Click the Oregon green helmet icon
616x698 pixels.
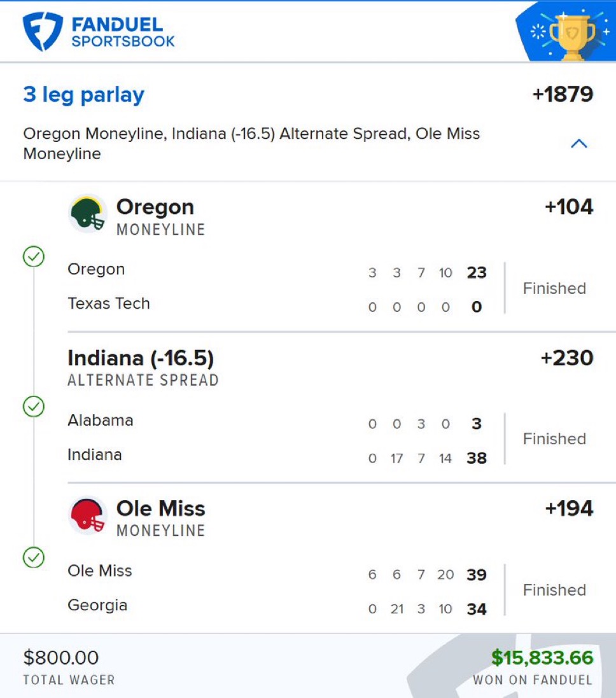[x=88, y=214]
